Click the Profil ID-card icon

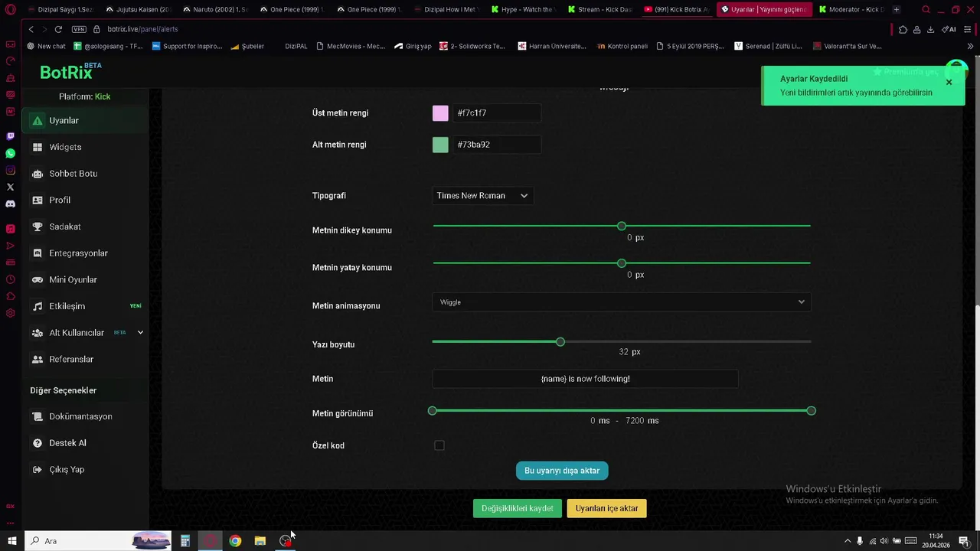[38, 201]
